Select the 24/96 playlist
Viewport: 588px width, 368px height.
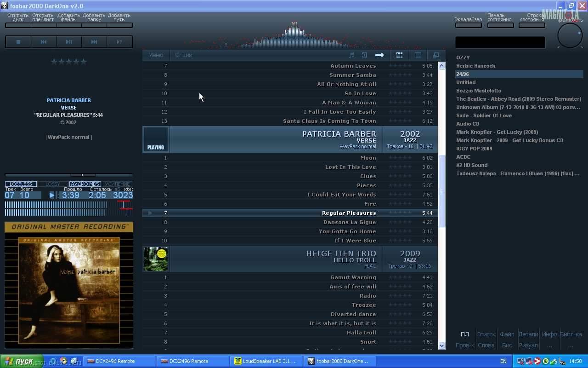point(519,74)
